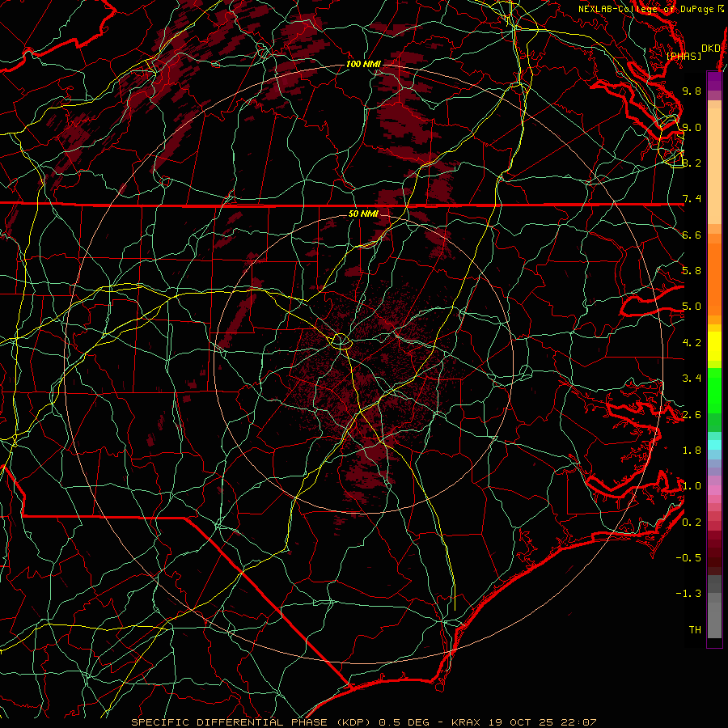The height and width of the screenshot is (728, 728).
Task: Click the [PHAS] label above color bar
Action: [x=684, y=57]
